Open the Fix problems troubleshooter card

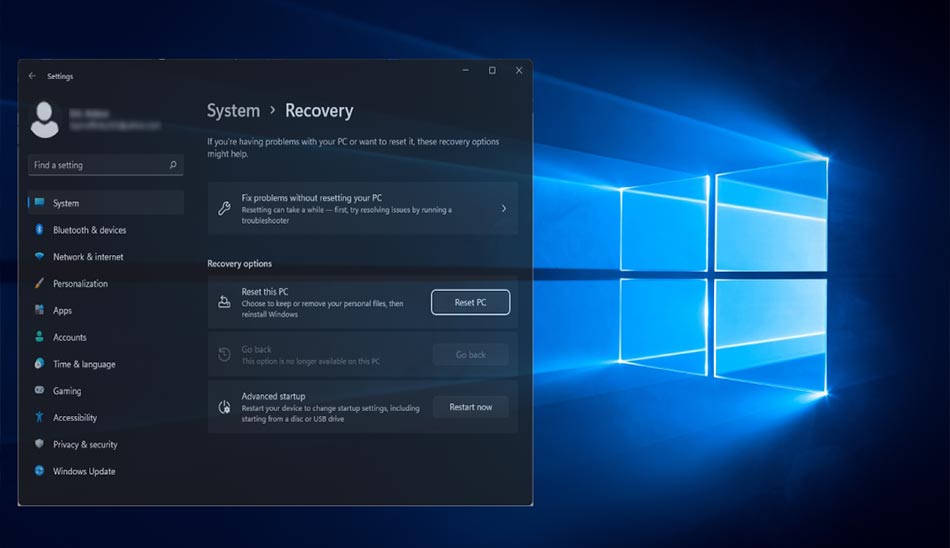tap(362, 209)
